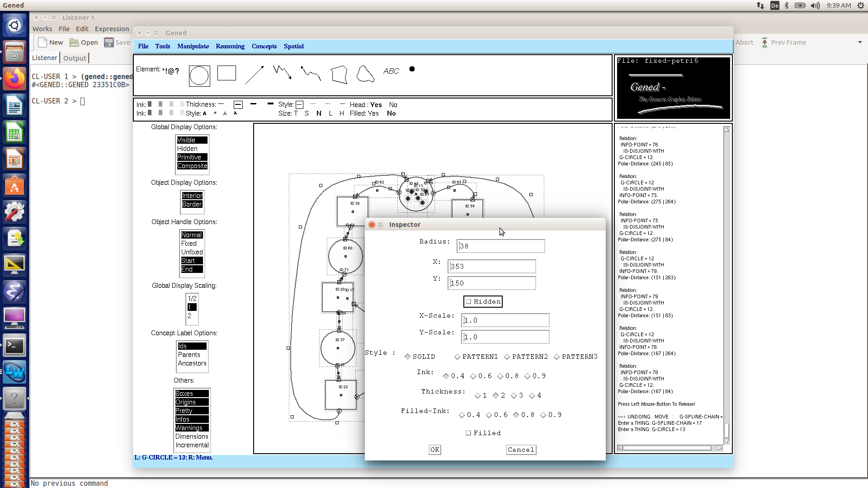
Task: Choose the ABC text element tool
Action: point(391,71)
